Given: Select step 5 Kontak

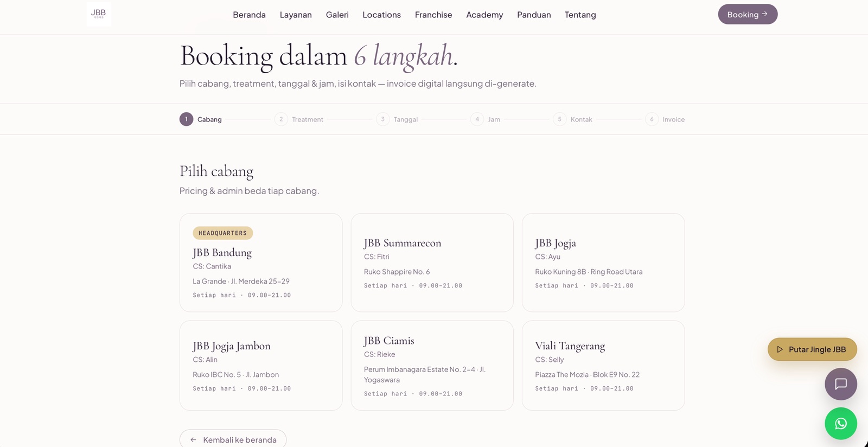Looking at the screenshot, I should 572,119.
